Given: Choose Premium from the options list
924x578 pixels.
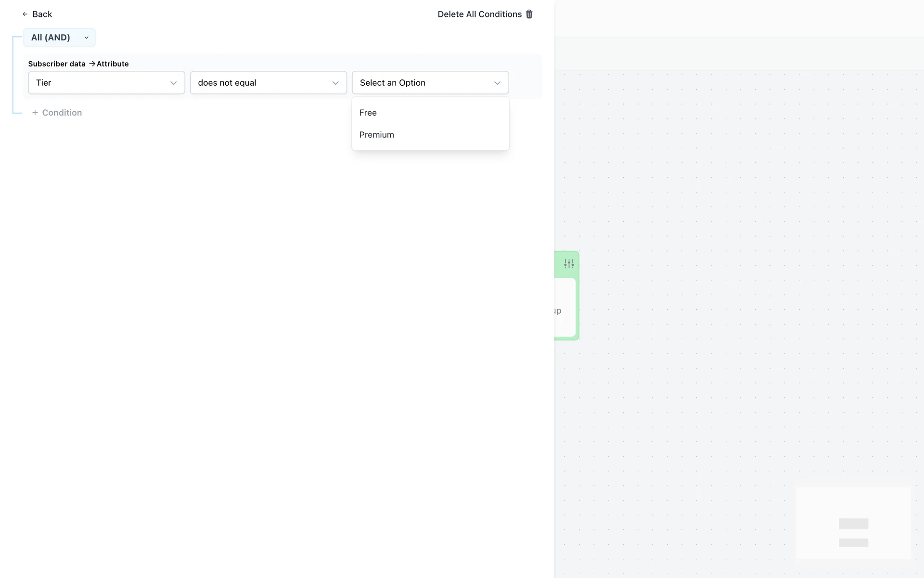Looking at the screenshot, I should (377, 135).
